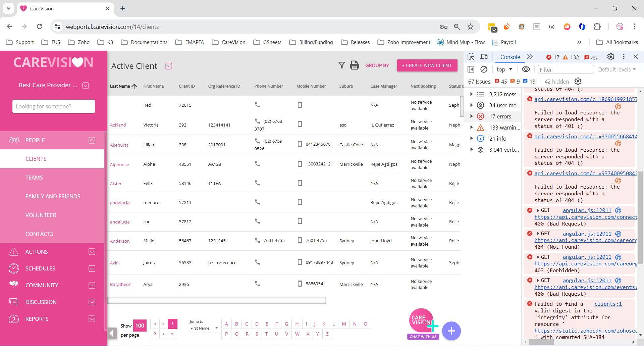This screenshot has height=346, width=644.
Task: Switch to the Console tab
Action: coord(510,57)
